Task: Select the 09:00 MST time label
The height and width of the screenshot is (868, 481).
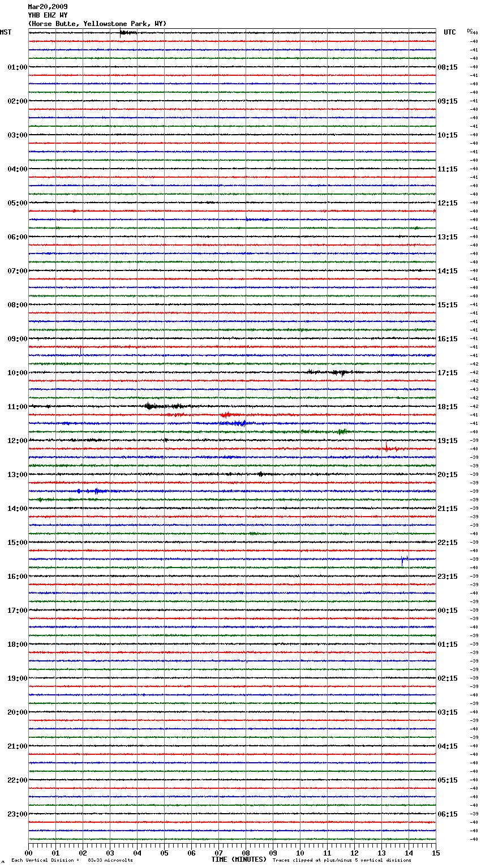Action: pyautogui.click(x=18, y=339)
